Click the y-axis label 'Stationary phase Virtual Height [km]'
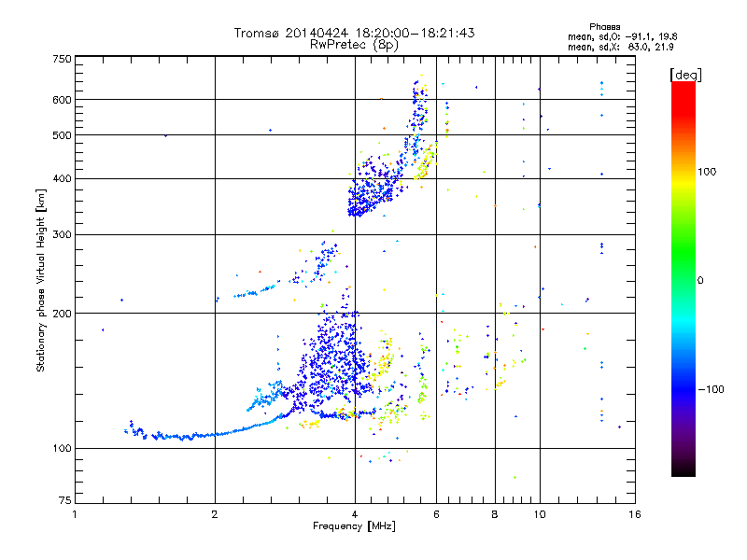747x560 pixels. (x=41, y=280)
